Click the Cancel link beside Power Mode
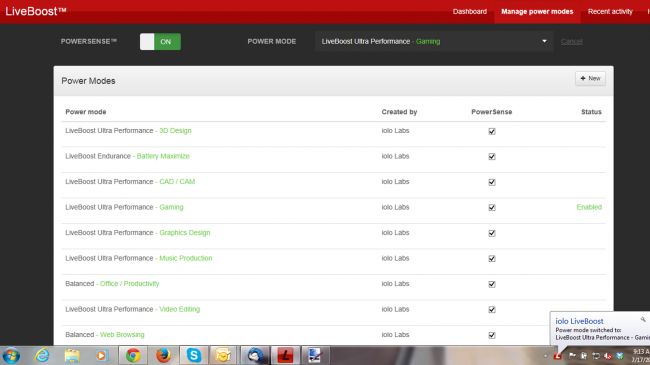Image resolution: width=650 pixels, height=365 pixels. (571, 41)
